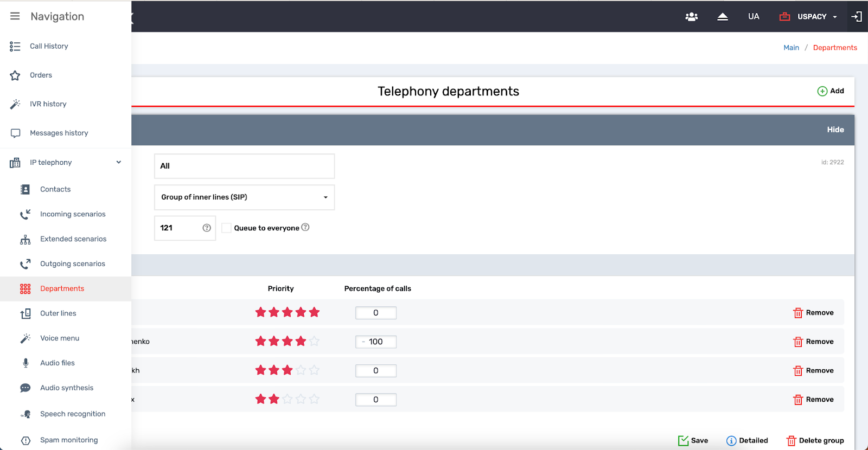The width and height of the screenshot is (868, 450).
Task: Click the users group icon in header
Action: [692, 17]
